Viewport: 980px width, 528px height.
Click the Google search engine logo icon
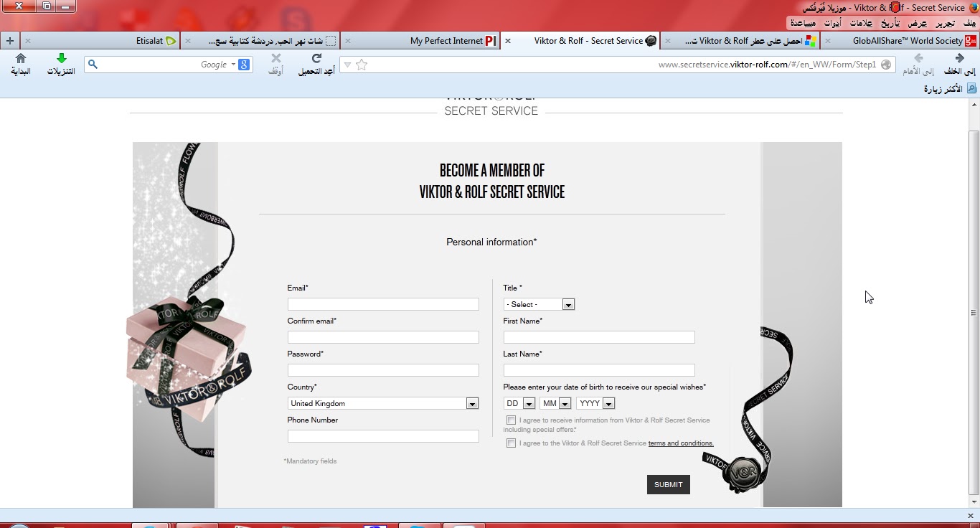(x=244, y=65)
